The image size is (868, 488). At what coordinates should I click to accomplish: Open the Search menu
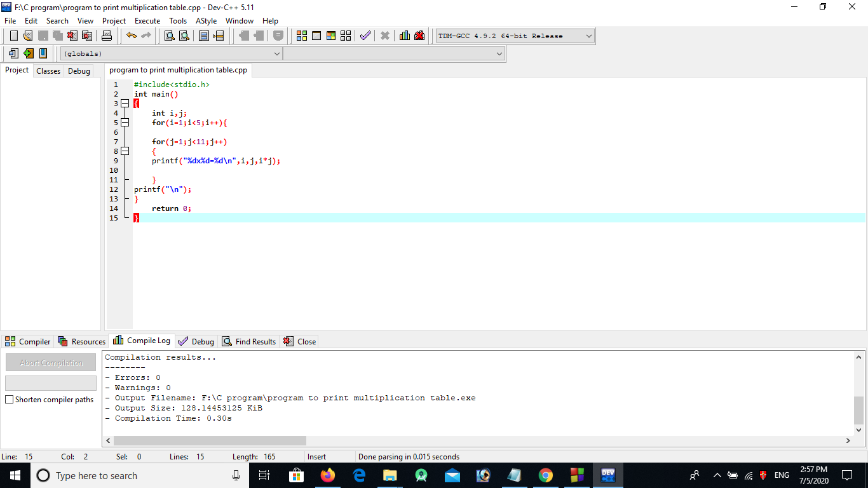(57, 21)
